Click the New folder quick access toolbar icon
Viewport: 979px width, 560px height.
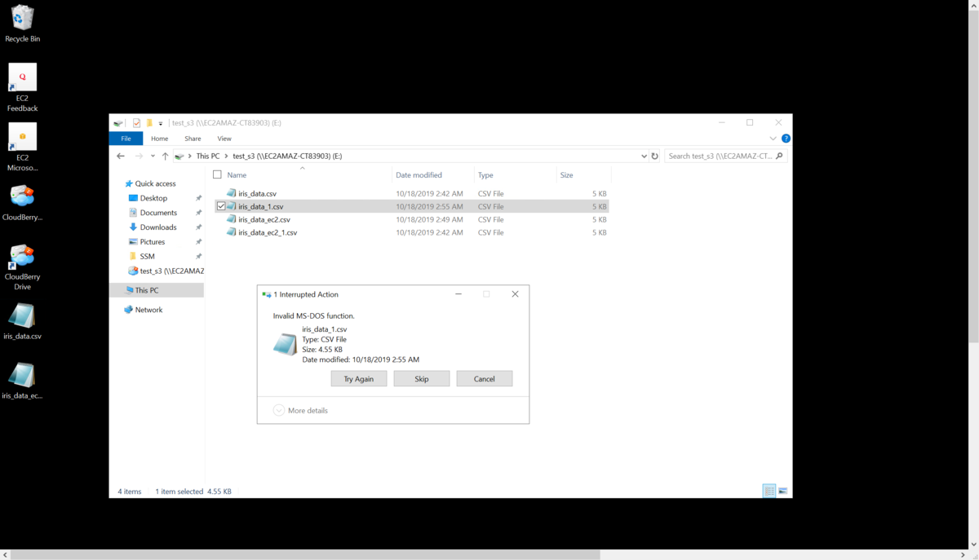[x=149, y=123]
